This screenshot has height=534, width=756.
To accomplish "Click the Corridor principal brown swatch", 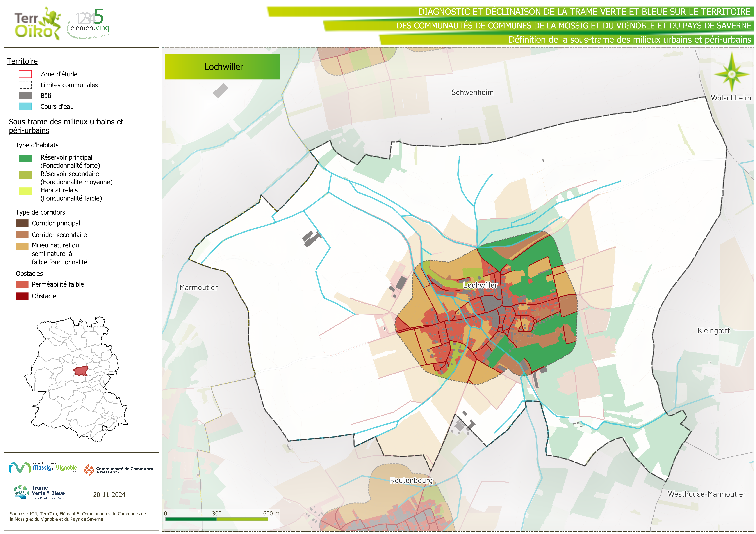I will (x=22, y=223).
